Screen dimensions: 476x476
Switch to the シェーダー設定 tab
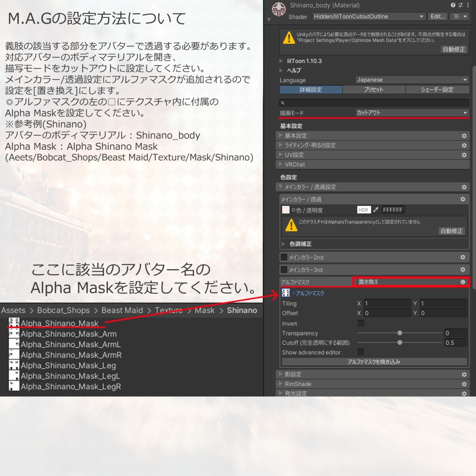pyautogui.click(x=437, y=89)
